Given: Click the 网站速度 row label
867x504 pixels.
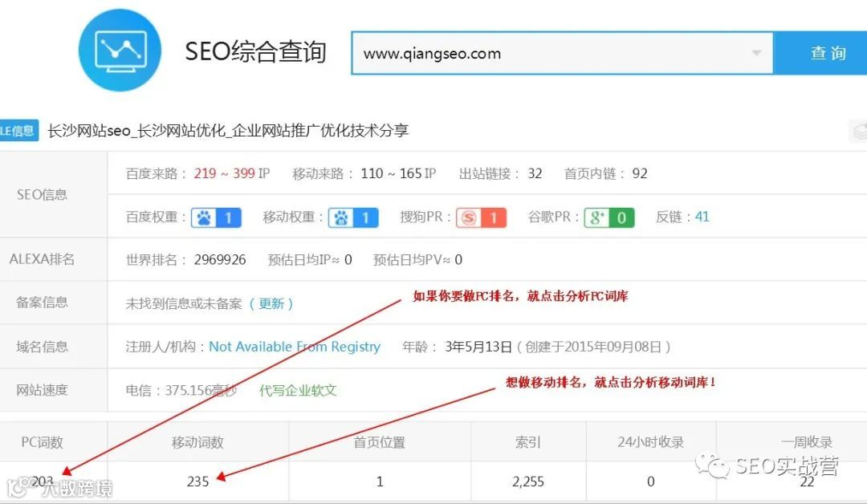Looking at the screenshot, I should 42,390.
